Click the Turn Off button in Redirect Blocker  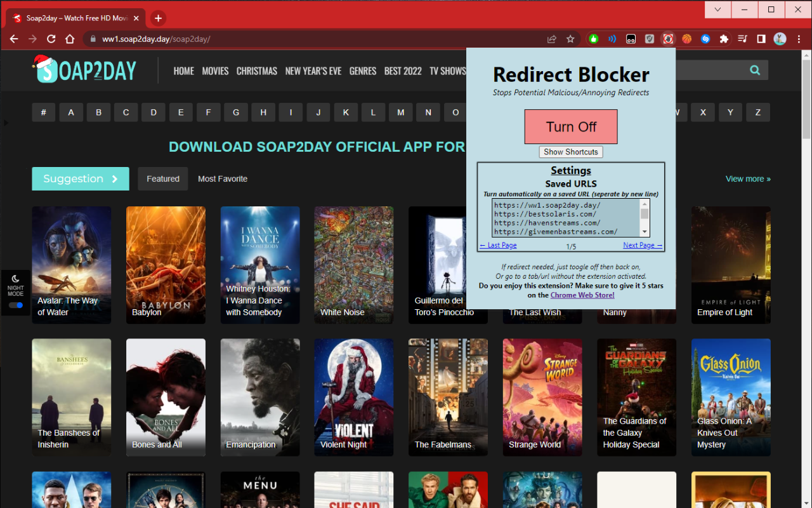[571, 126]
